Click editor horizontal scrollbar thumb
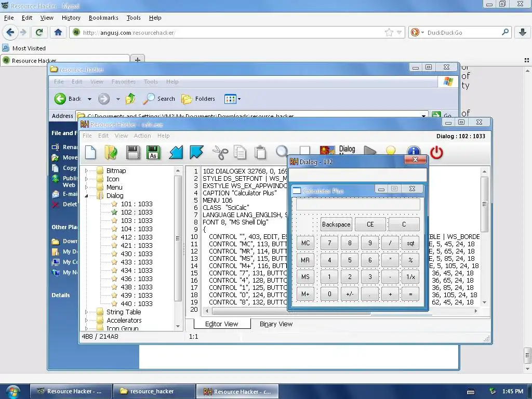This screenshot has width=532, height=399. click(x=291, y=311)
